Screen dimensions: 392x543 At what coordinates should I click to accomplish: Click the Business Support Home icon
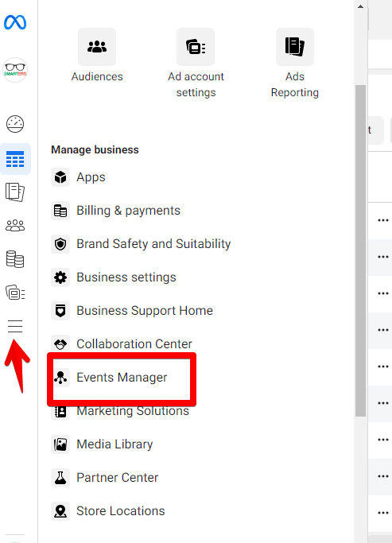pos(60,311)
